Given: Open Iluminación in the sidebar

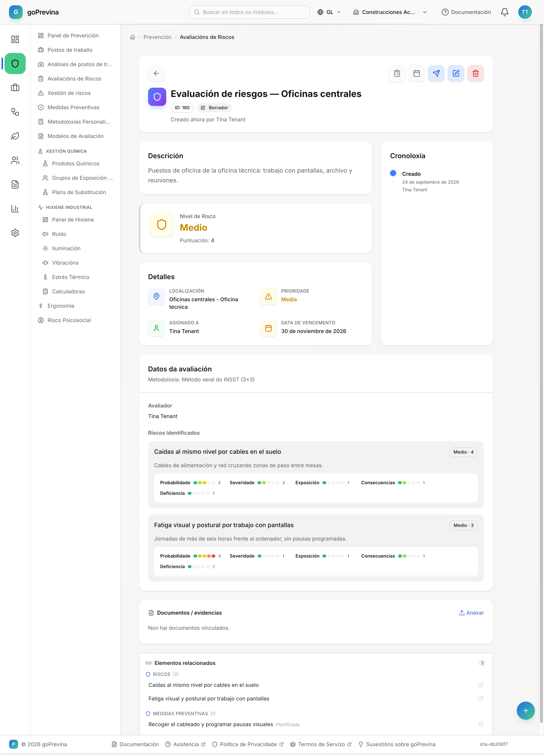Looking at the screenshot, I should 78,248.
